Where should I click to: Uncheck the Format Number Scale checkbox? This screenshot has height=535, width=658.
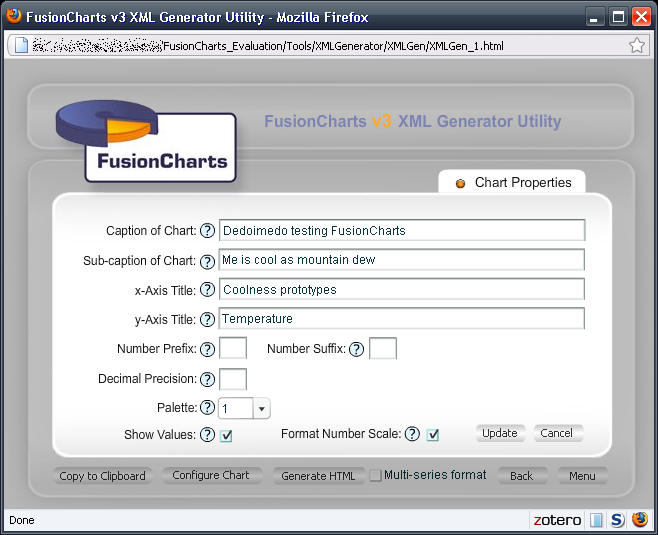[433, 435]
